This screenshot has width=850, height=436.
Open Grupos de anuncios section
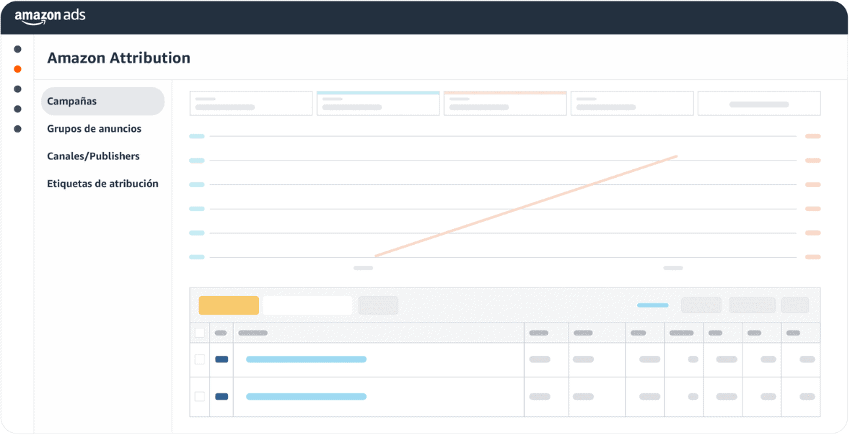click(x=94, y=129)
